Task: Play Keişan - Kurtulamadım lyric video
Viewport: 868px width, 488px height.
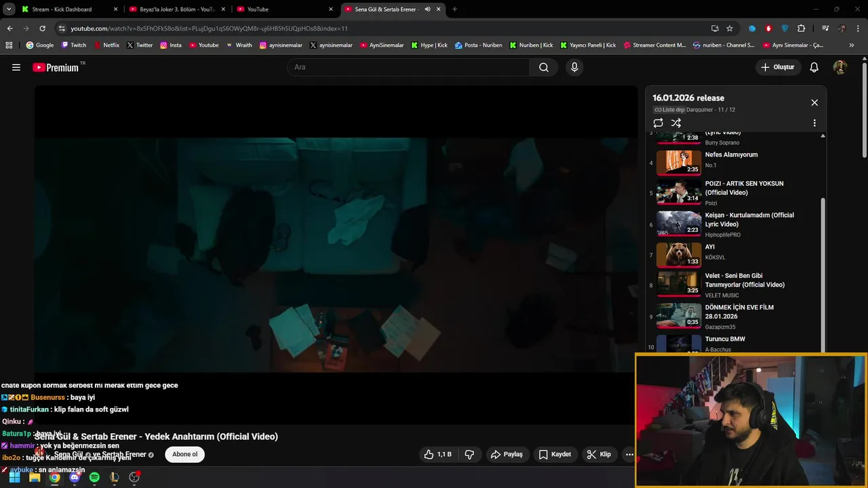Action: click(x=735, y=224)
